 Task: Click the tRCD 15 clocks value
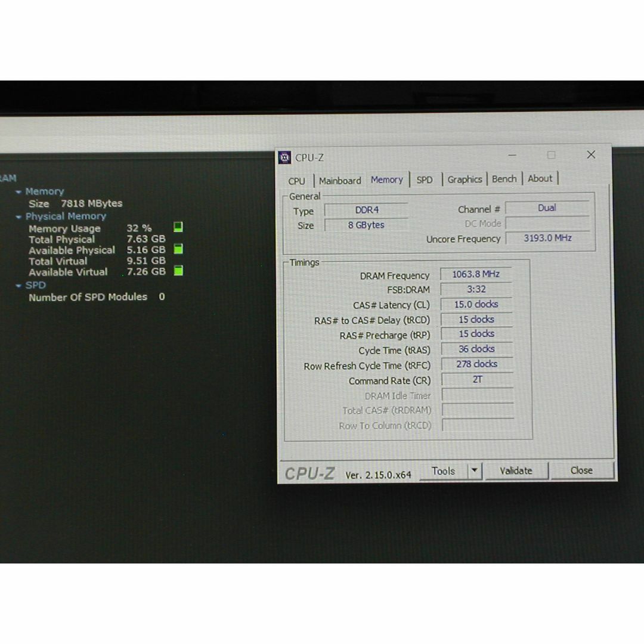click(x=476, y=320)
